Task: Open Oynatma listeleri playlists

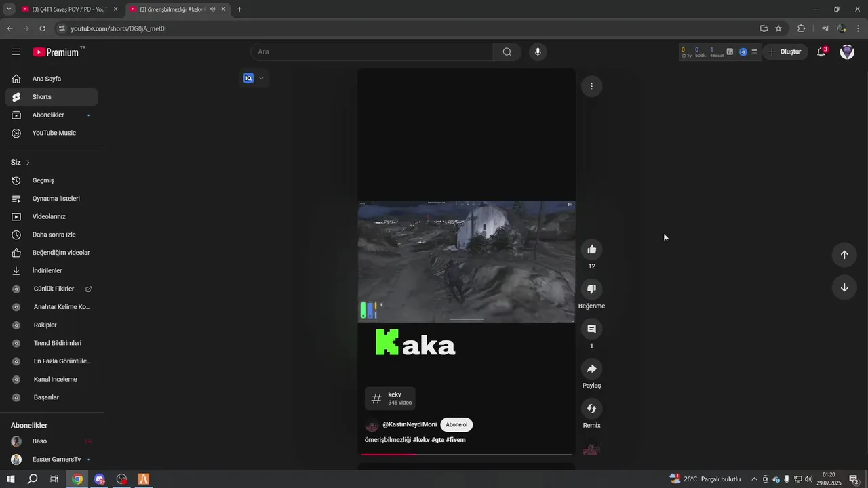Action: pos(52,199)
